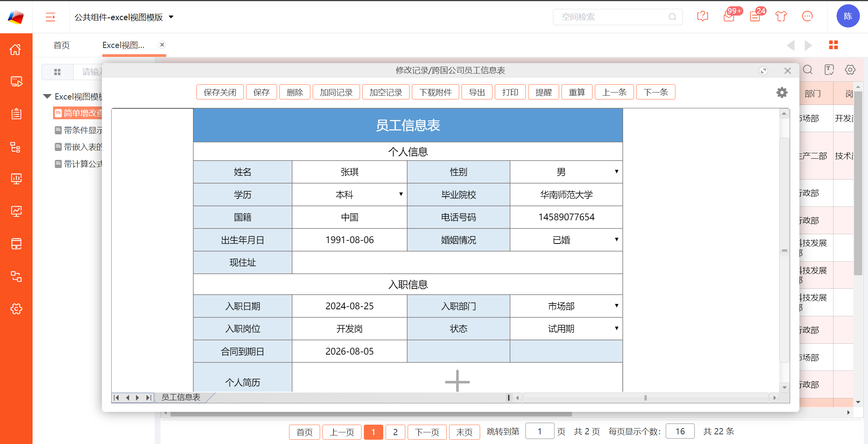Click the 提醒 button
The height and width of the screenshot is (444, 868).
(544, 92)
